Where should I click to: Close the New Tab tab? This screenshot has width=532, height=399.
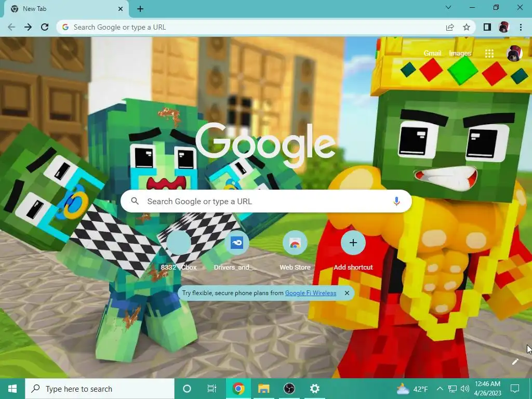[121, 9]
